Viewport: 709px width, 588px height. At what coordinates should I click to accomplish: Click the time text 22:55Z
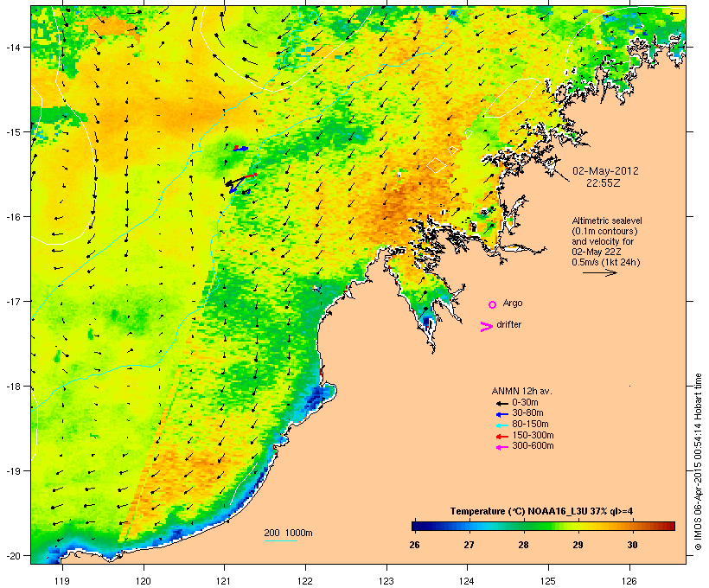[604, 183]
